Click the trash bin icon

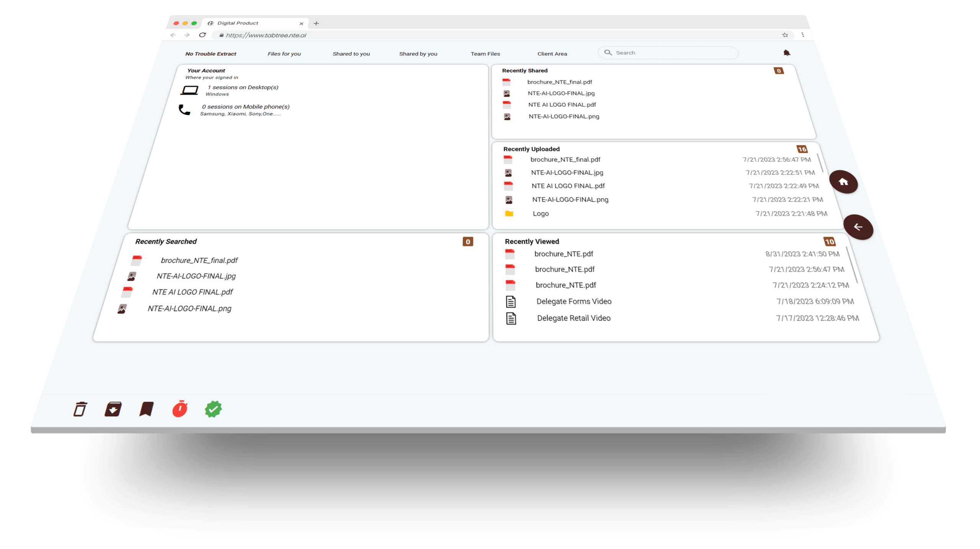[80, 409]
